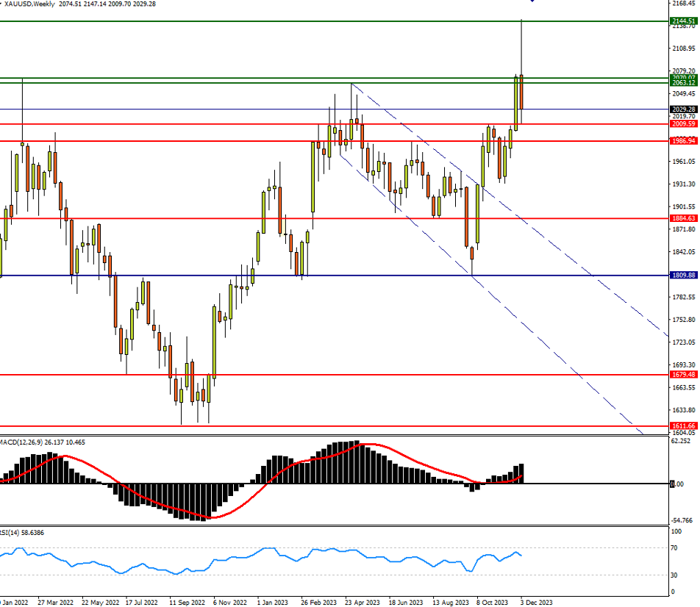Screen dimensions: 700x607
Task: Click the 3 Dec 2023 date label
Action: click(x=535, y=602)
